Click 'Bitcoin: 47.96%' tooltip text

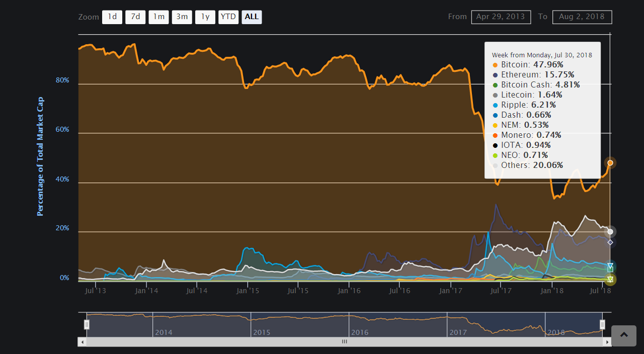tap(532, 65)
